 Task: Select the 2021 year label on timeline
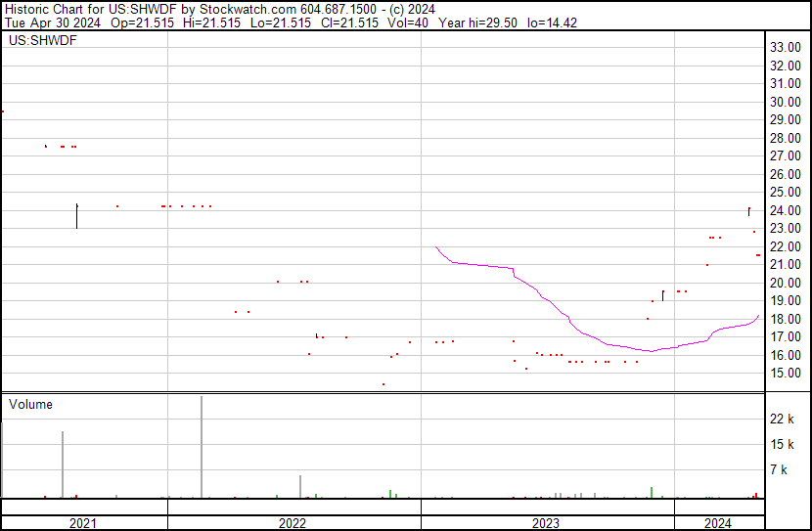coord(83,523)
